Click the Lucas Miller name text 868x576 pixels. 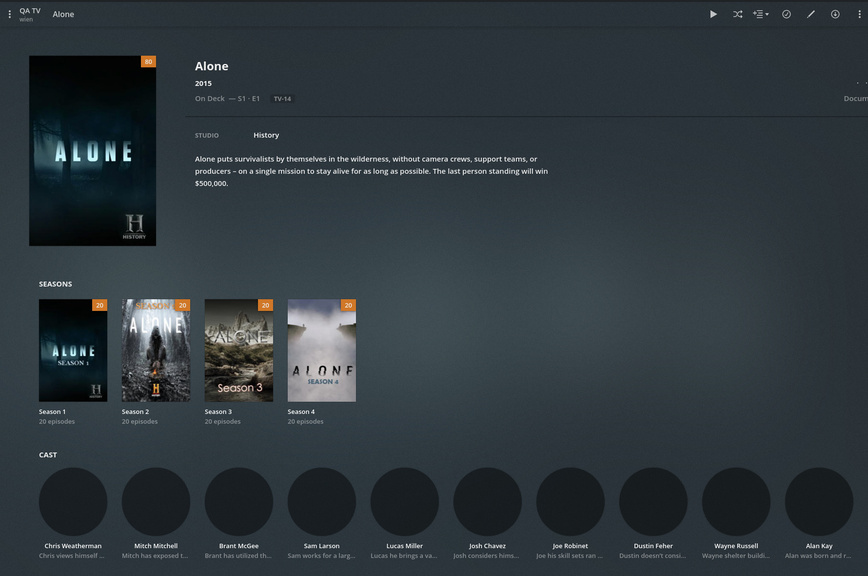click(405, 546)
